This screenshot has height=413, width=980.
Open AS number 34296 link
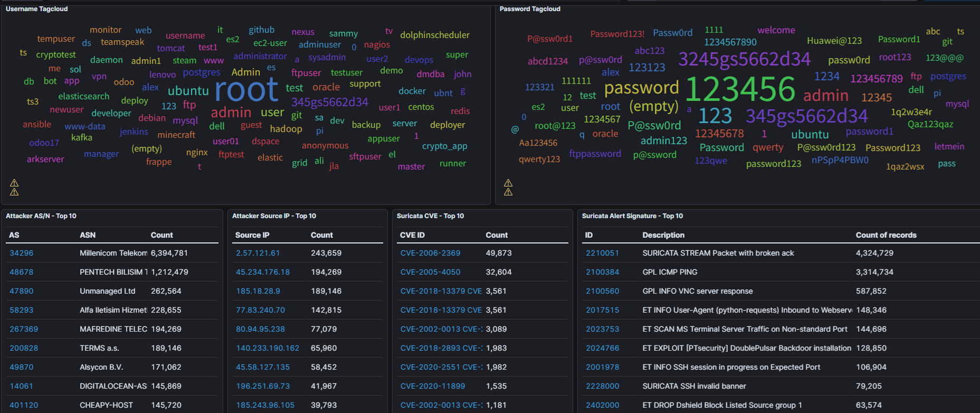[x=22, y=253]
